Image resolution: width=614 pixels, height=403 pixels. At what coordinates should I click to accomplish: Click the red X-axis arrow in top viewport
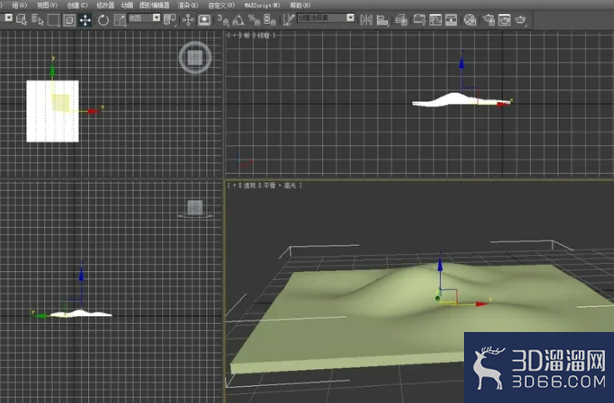point(93,111)
